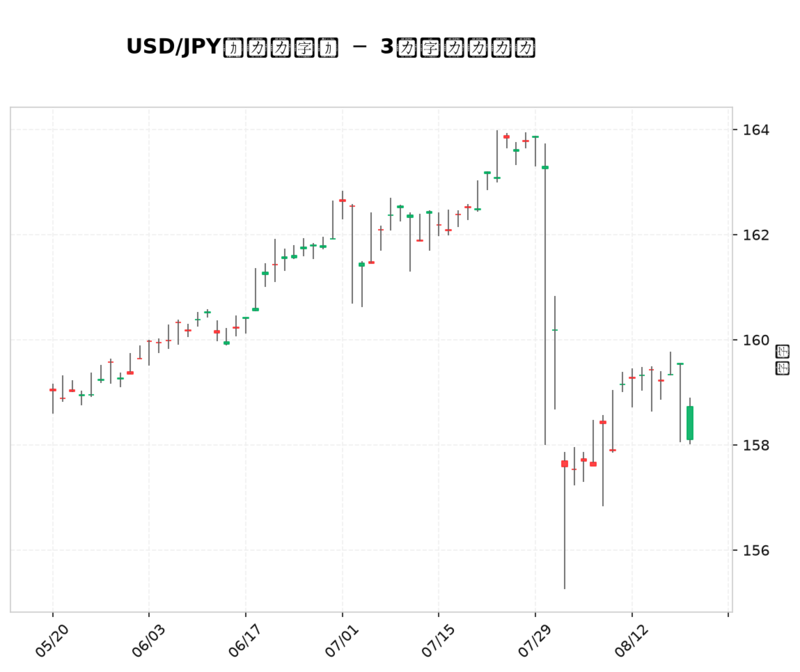Select the 156 price axis label
Image resolution: width=800 pixels, height=672 pixels.
pos(756,551)
